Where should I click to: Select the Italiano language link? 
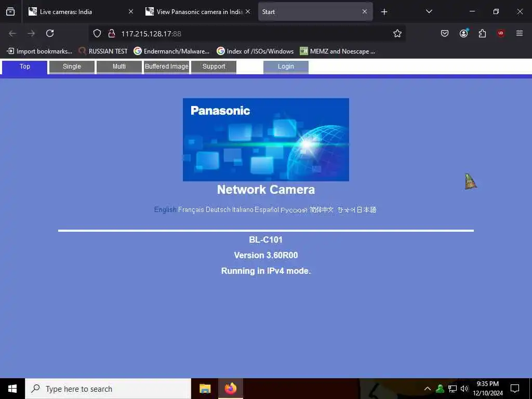click(243, 210)
